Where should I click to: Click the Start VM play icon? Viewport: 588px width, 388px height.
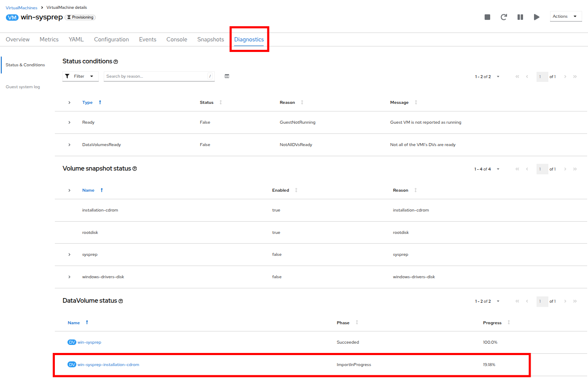tap(537, 17)
